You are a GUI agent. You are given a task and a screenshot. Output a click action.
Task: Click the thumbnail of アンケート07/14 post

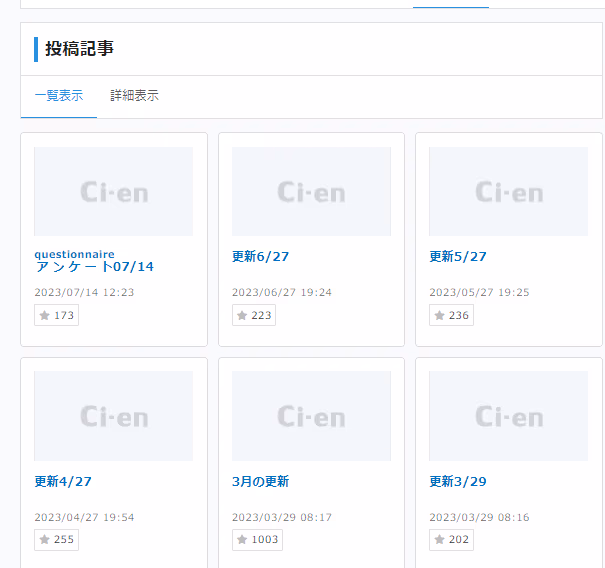click(x=113, y=191)
